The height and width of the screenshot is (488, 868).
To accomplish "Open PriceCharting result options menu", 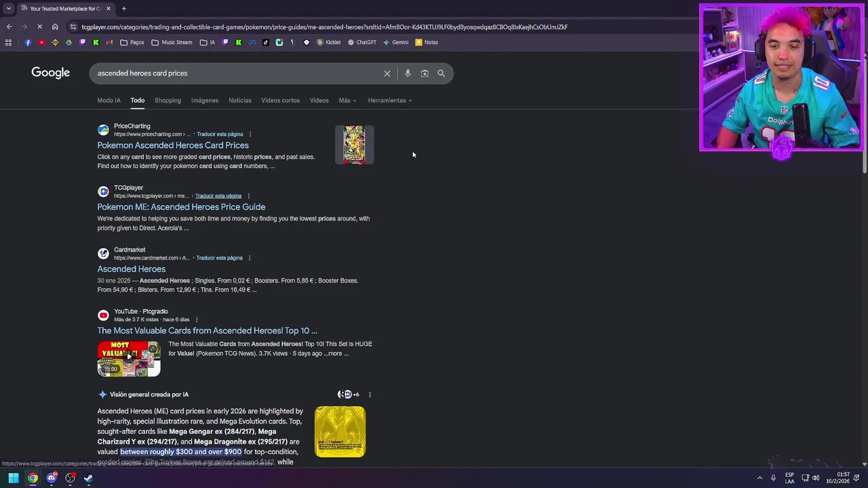I will click(x=250, y=134).
